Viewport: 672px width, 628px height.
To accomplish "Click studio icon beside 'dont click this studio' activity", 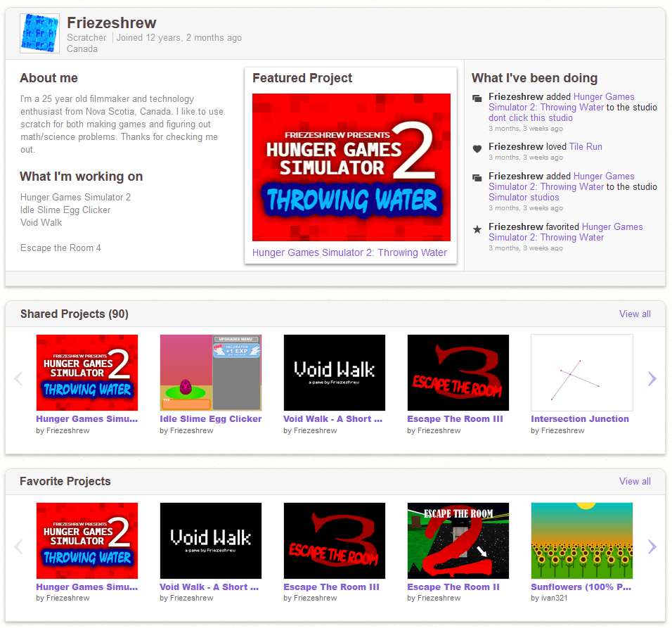I will point(477,98).
